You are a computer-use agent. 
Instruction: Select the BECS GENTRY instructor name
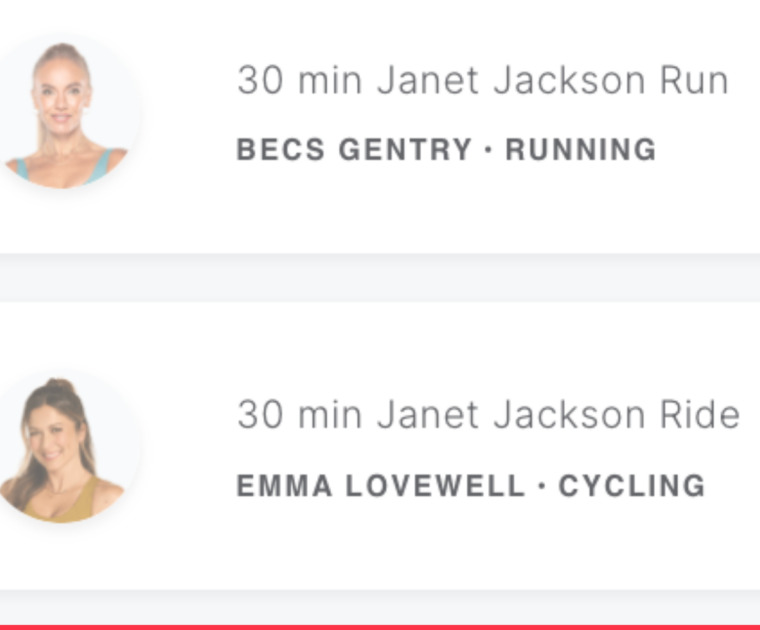[x=354, y=150]
